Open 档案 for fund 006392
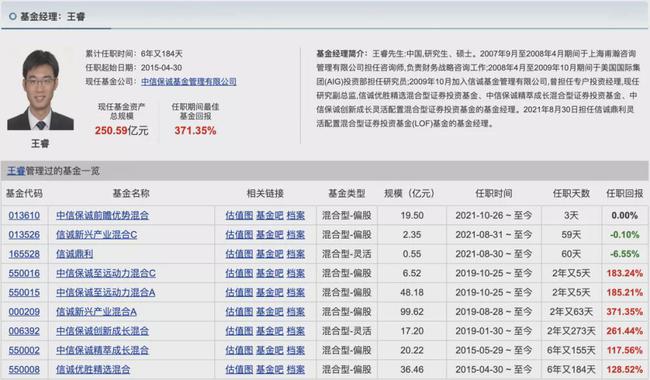 296,331
